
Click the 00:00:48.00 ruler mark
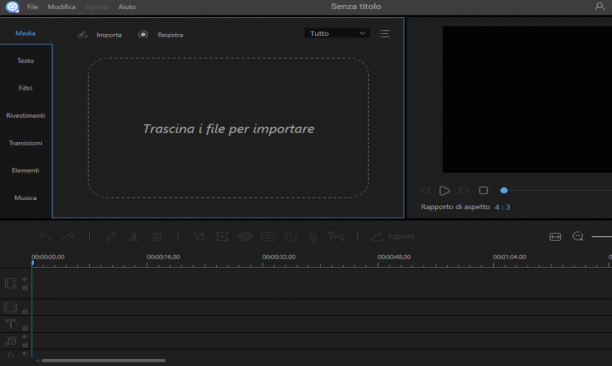tap(394, 257)
